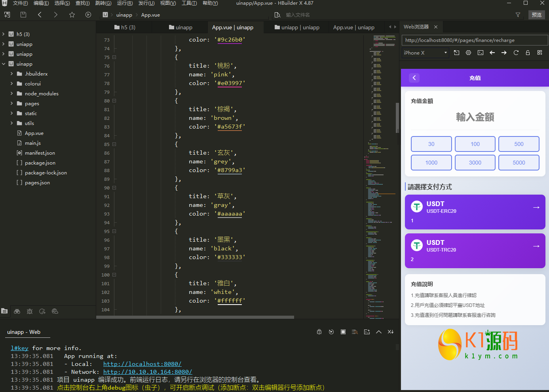
Task: Click the debug bug icon in console toolbar
Action: point(319,332)
